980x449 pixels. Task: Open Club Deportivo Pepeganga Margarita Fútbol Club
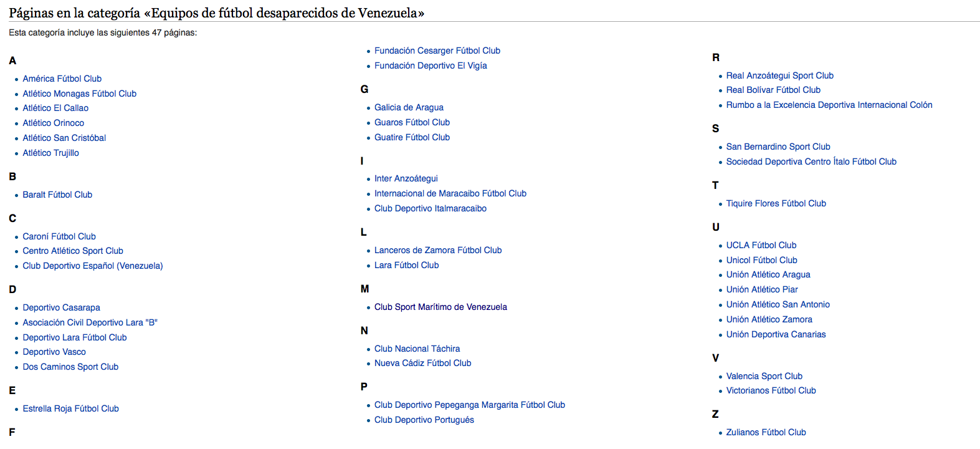point(470,405)
